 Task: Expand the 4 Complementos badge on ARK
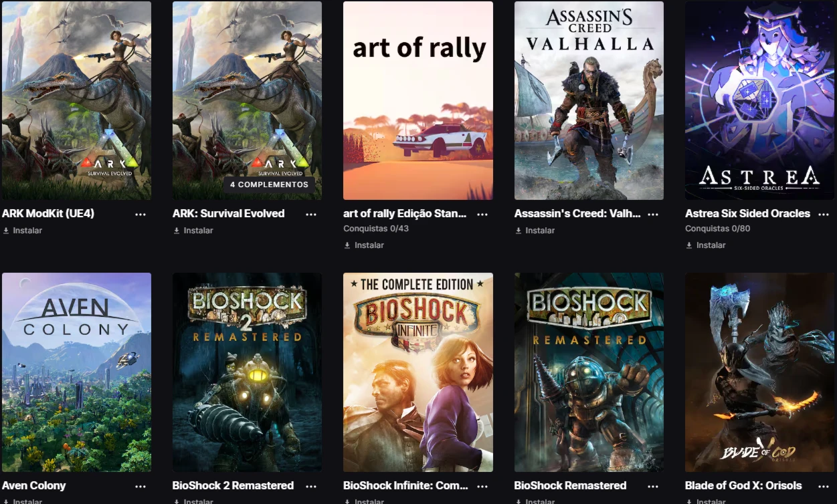point(269,184)
